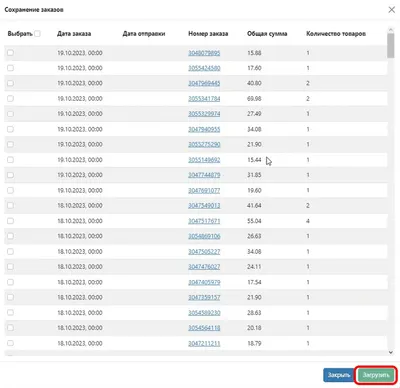Open order link 3048079895
The height and width of the screenshot is (388, 400).
click(x=204, y=53)
